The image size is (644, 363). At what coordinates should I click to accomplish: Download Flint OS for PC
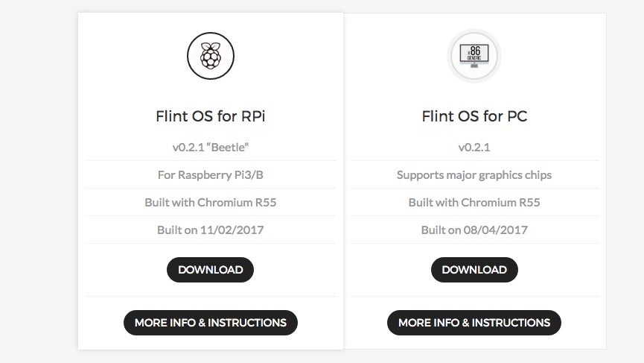coord(474,270)
